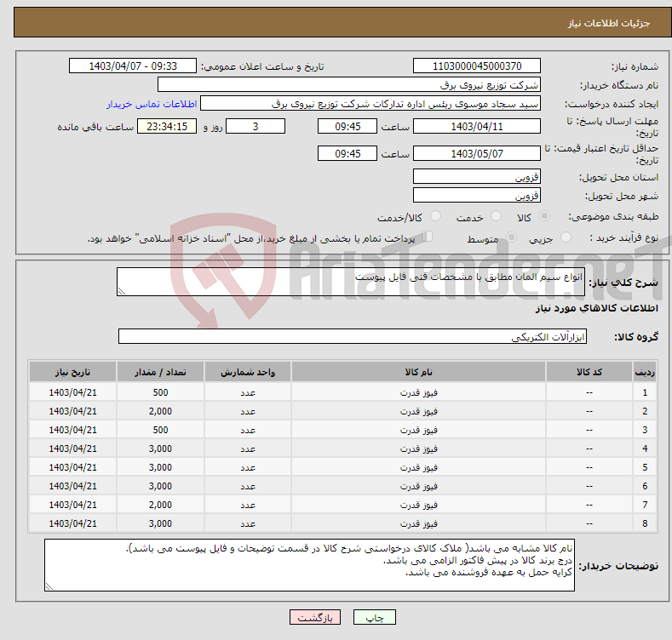Click the اطلاعات کالاهای مورد نیاز heading
Screen dimensions: 672x640
point(596,308)
